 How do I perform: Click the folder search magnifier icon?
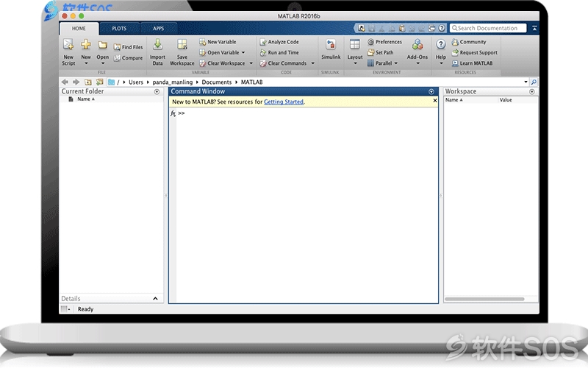point(534,82)
